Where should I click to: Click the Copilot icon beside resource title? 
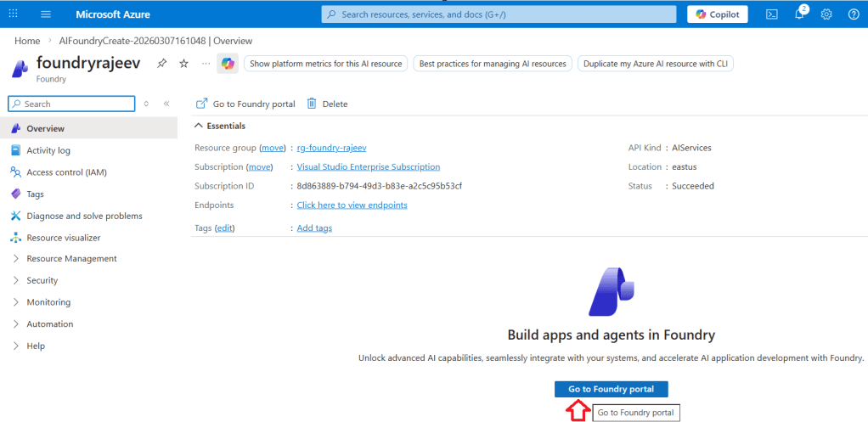[228, 64]
